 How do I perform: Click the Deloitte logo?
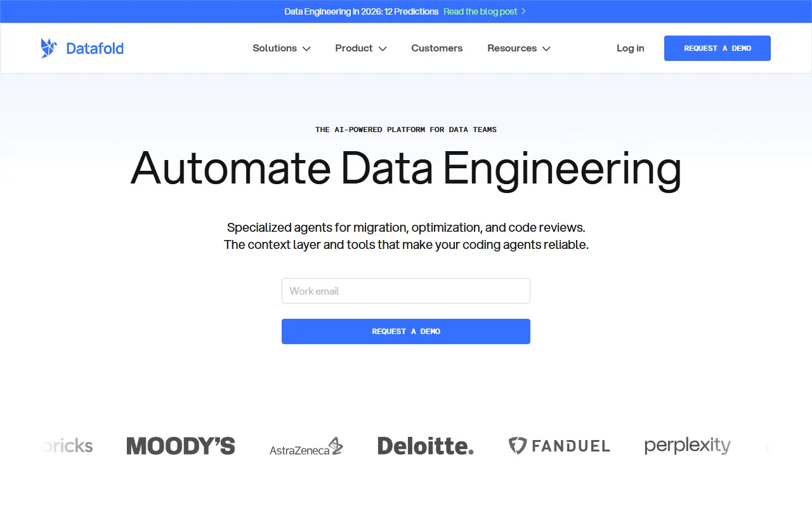coord(426,446)
